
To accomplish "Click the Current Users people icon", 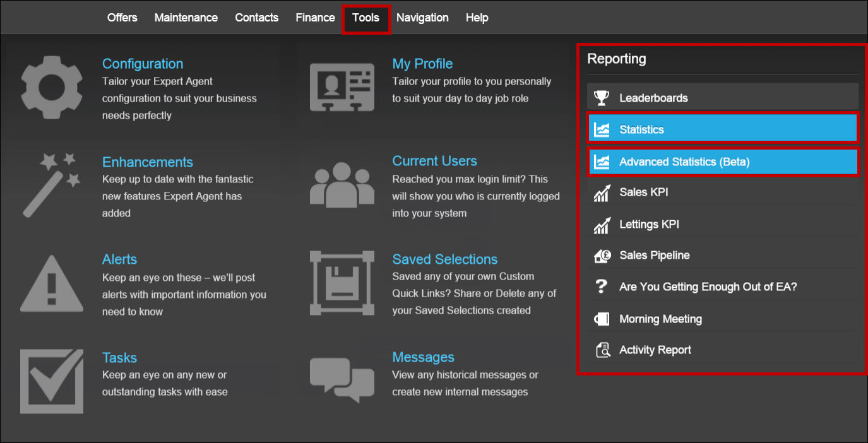I will (x=342, y=184).
